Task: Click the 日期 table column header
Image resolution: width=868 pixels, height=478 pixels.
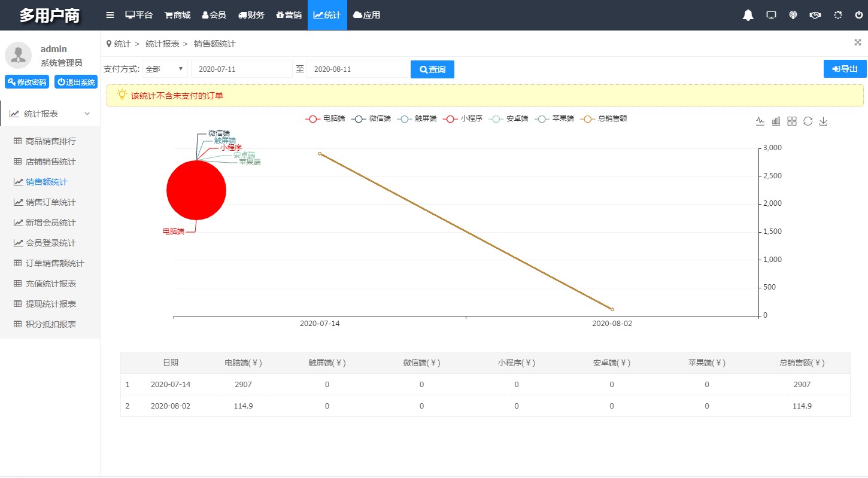Action: (171, 363)
